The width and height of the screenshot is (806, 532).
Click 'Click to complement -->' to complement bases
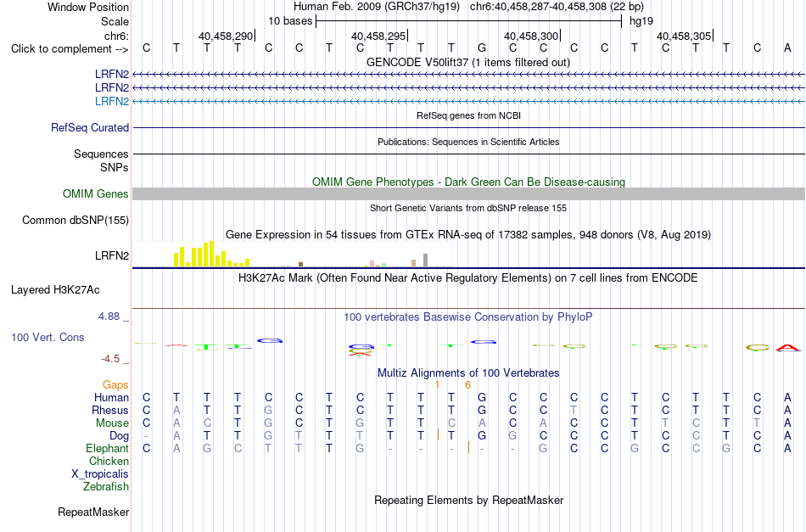(x=70, y=49)
